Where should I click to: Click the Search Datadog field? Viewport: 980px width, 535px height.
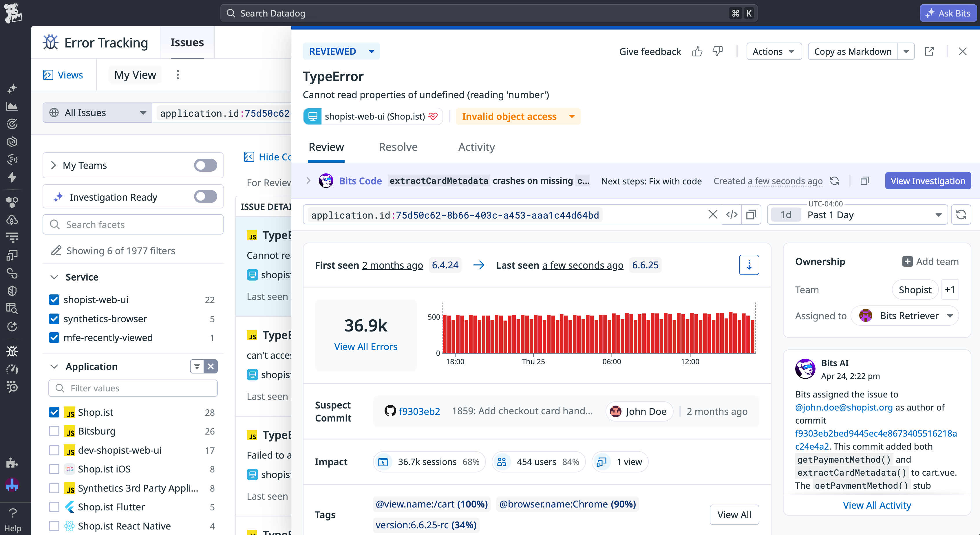point(489,13)
